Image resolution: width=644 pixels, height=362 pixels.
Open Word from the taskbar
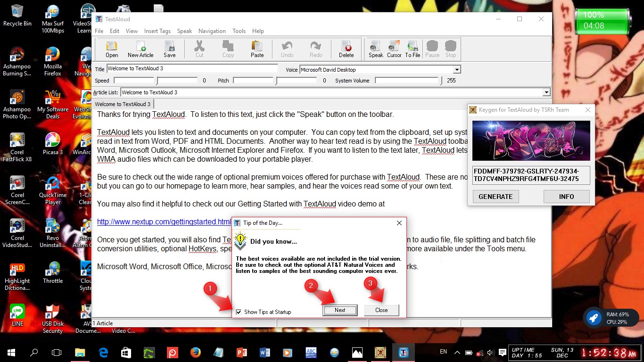click(x=264, y=352)
